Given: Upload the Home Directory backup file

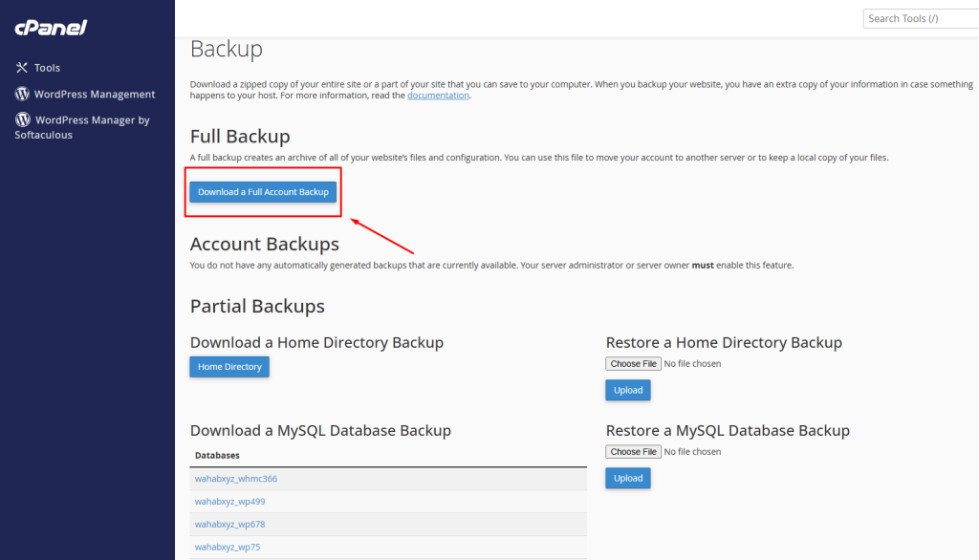Looking at the screenshot, I should [627, 390].
